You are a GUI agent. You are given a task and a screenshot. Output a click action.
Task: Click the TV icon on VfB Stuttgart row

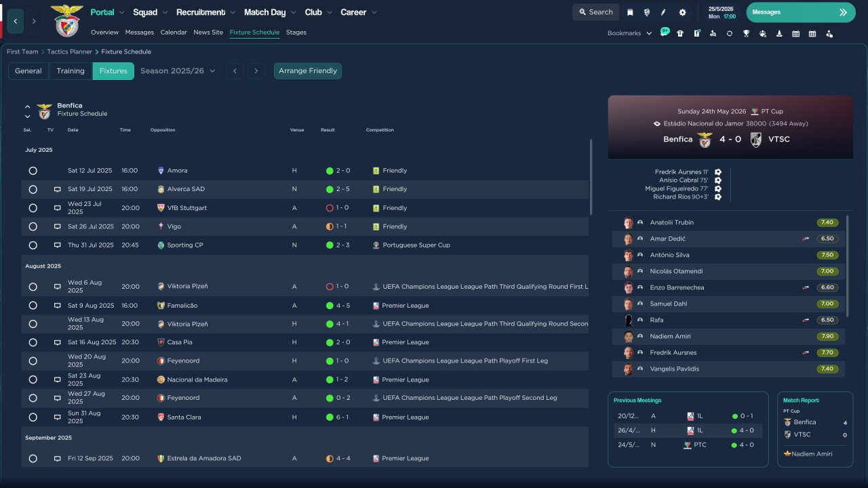(x=58, y=208)
